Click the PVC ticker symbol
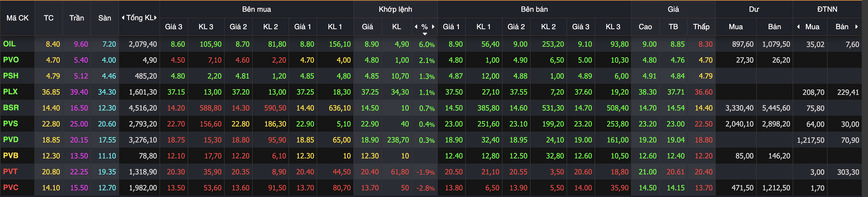This screenshot has width=868, height=197. (11, 188)
